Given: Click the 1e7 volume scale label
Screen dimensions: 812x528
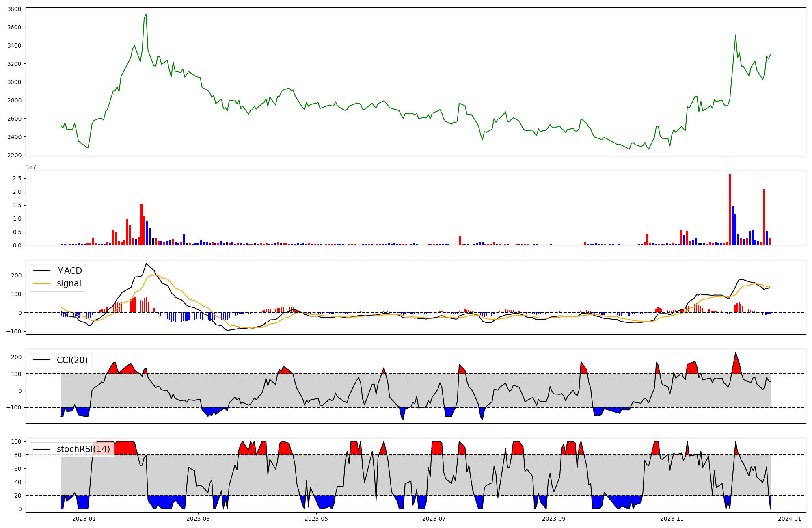Looking at the screenshot, I should click(x=31, y=167).
